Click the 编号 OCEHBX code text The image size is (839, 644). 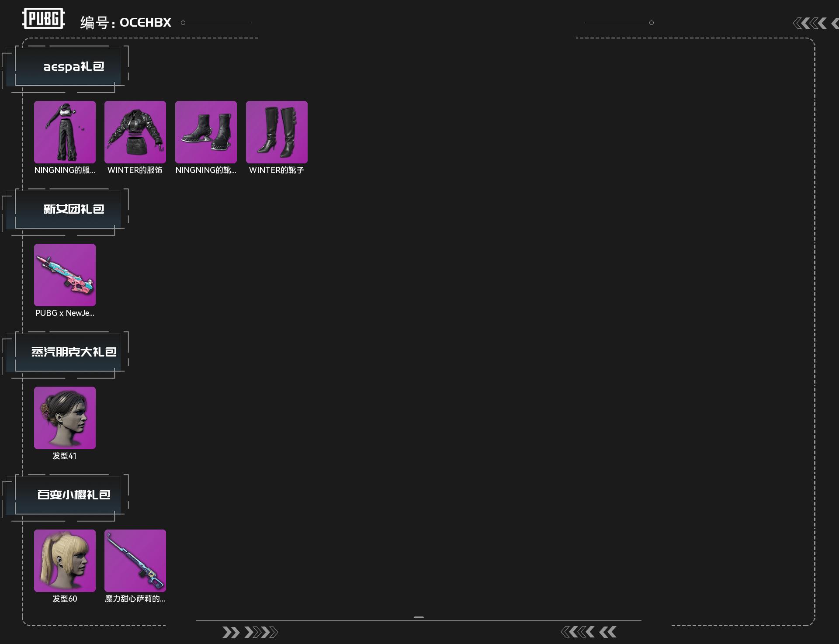pos(125,23)
